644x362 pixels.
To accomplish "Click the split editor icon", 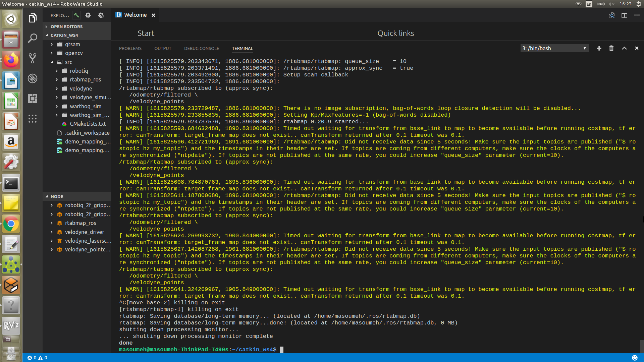I will coord(624,15).
